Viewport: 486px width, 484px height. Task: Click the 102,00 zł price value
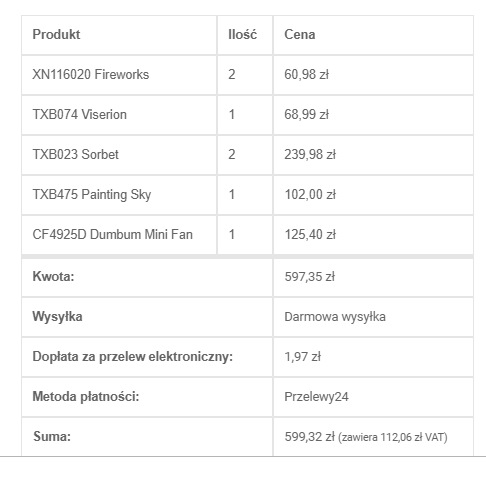point(310,195)
